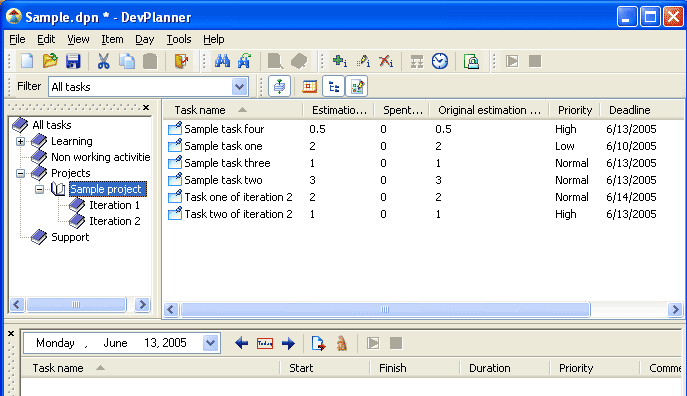Screen dimensions: 687x396
Task: Click the disabled single page icon
Action: click(x=275, y=61)
